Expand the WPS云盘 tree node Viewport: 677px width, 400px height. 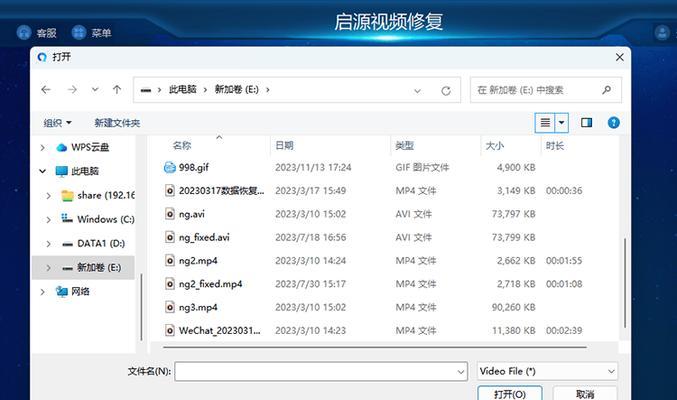point(42,147)
